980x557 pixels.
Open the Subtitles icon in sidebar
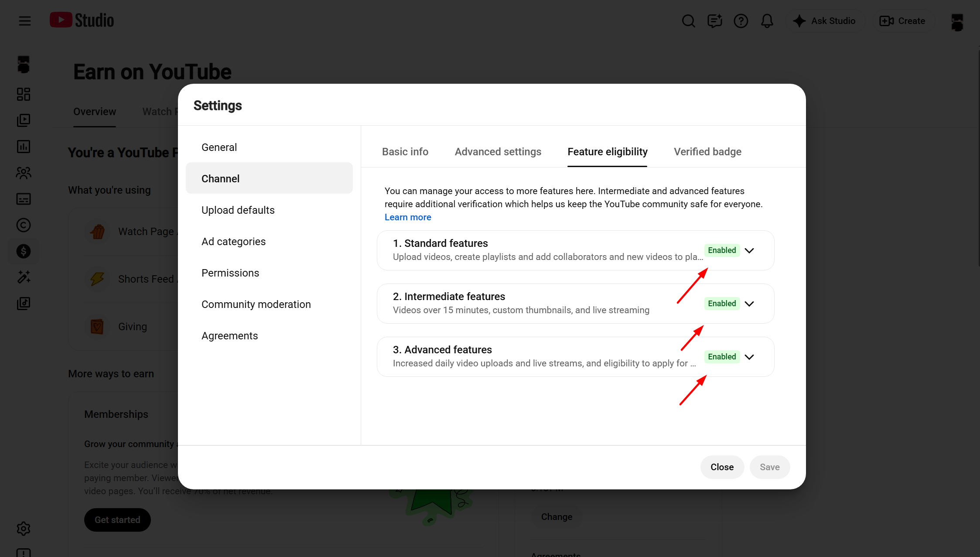24,199
